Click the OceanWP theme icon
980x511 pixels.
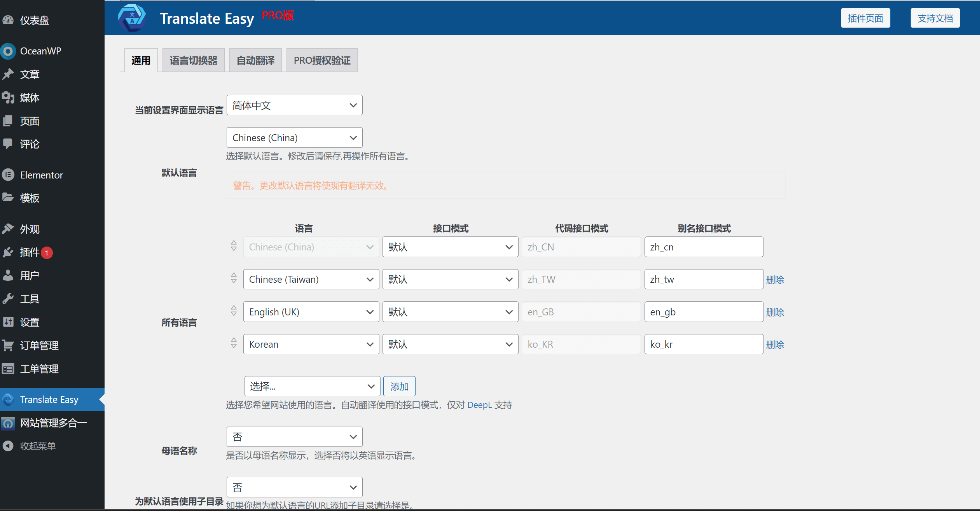(x=9, y=51)
